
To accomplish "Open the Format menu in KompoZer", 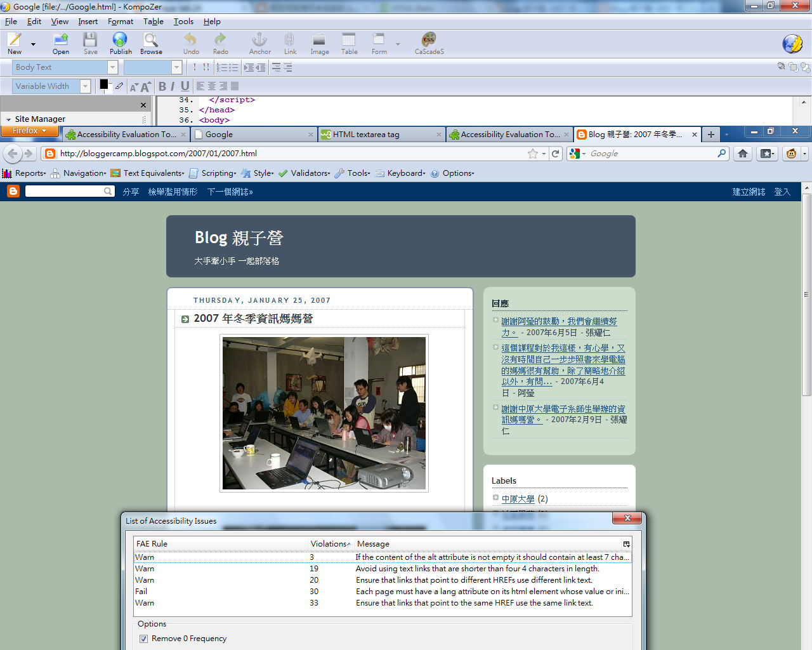I will point(121,22).
